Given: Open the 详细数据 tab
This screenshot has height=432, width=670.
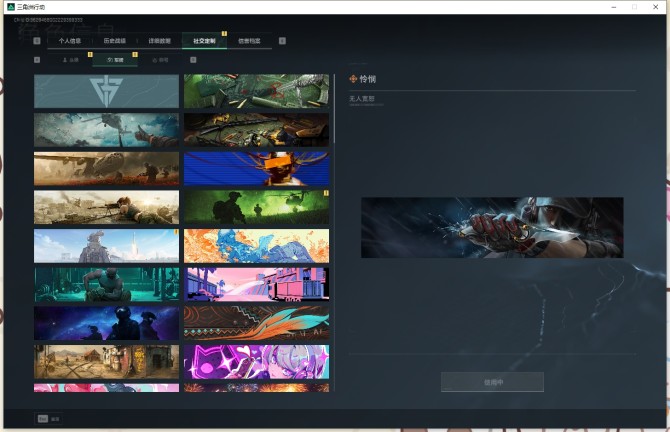Looking at the screenshot, I should pyautogui.click(x=159, y=41).
